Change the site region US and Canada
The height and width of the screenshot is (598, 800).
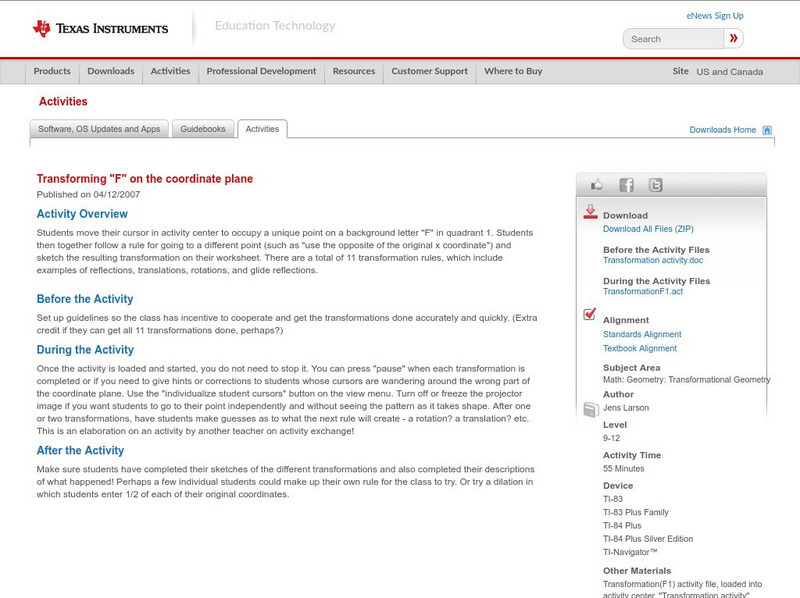(x=730, y=72)
